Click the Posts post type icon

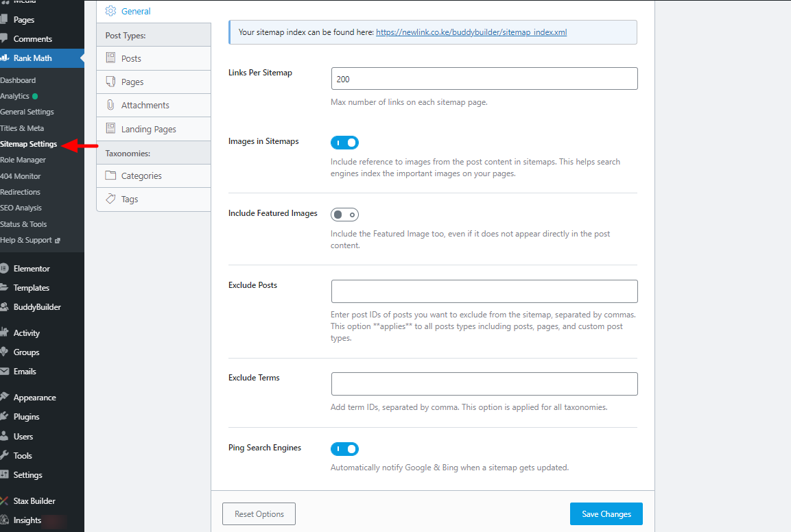110,58
